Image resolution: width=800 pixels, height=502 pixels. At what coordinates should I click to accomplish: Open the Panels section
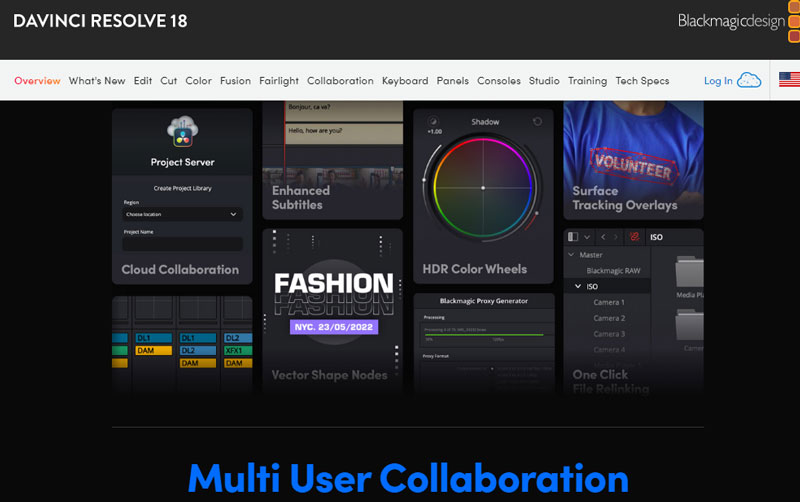coord(453,81)
